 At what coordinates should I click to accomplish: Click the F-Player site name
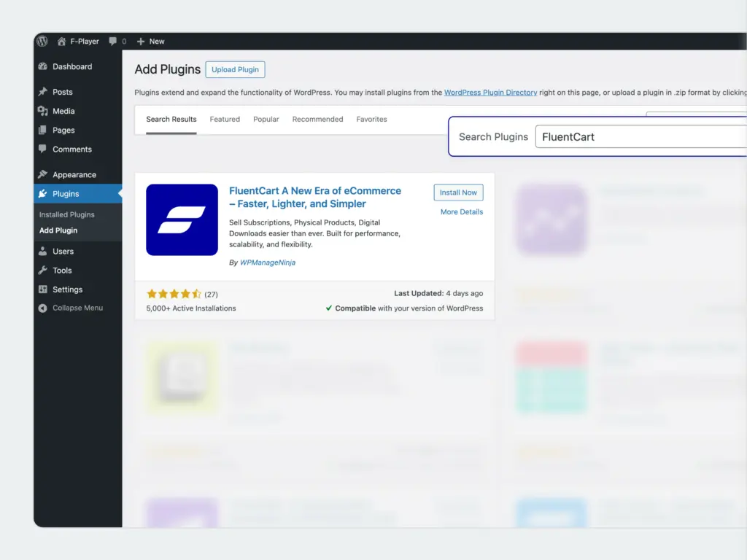85,42
